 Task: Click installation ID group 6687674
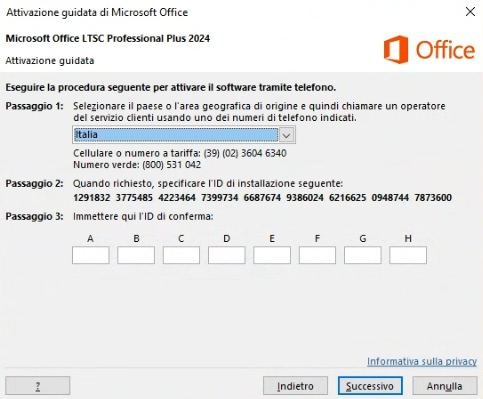(262, 198)
